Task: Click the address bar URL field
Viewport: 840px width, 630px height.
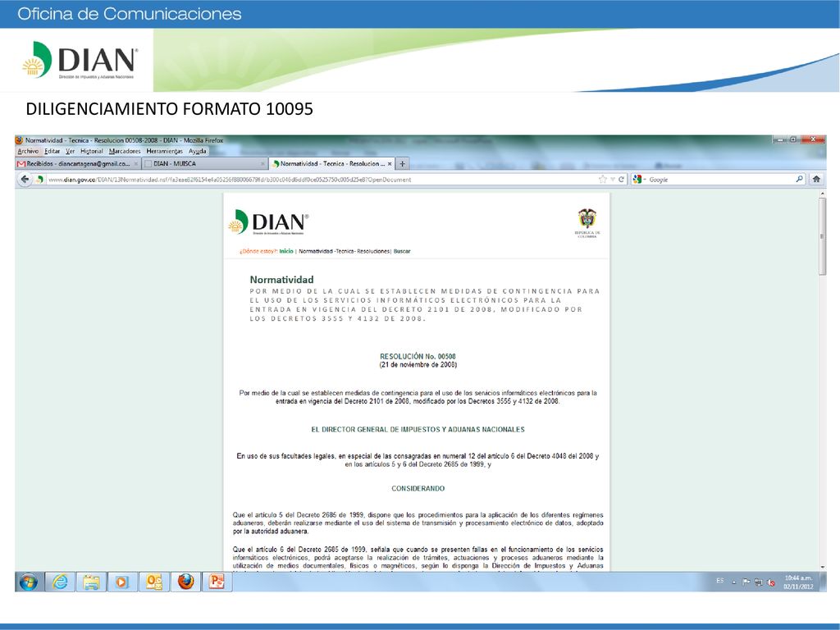Action: [x=322, y=180]
